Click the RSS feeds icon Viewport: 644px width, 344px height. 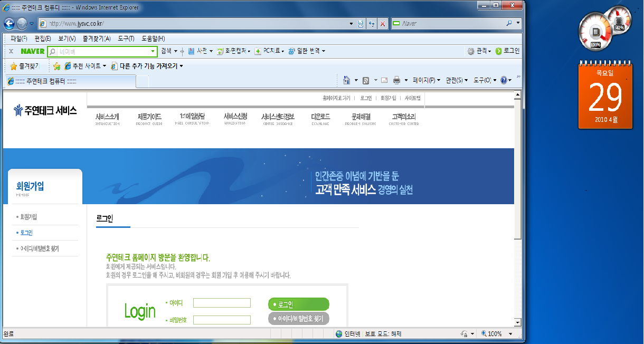click(365, 80)
